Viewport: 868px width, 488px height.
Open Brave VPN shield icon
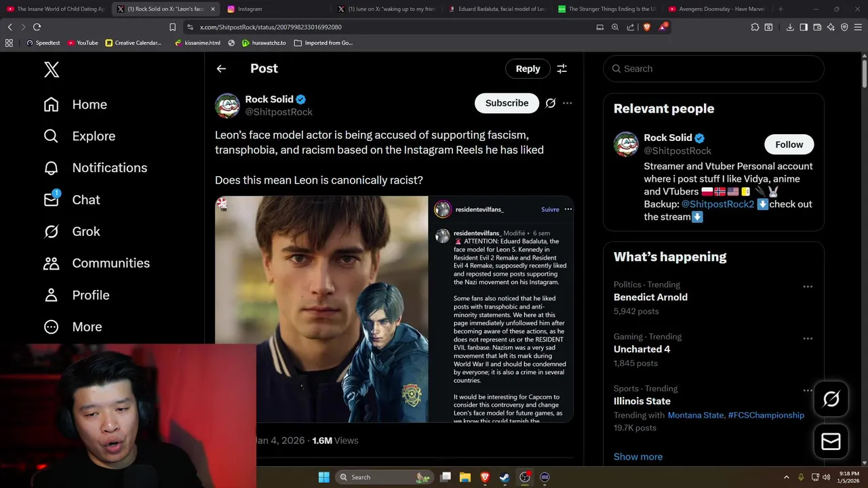pos(844,27)
